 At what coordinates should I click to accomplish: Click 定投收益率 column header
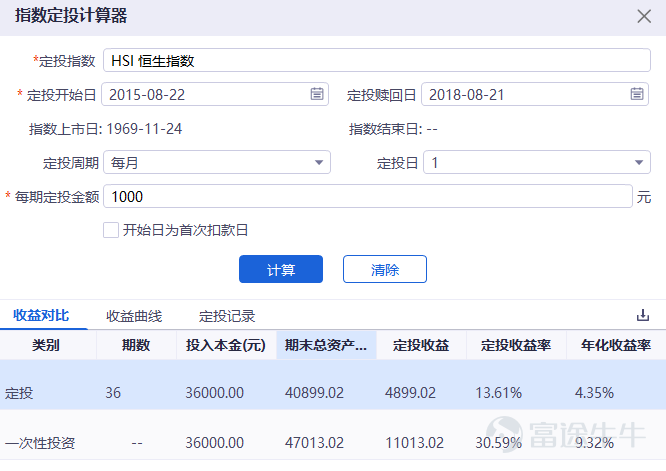pyautogui.click(x=516, y=345)
